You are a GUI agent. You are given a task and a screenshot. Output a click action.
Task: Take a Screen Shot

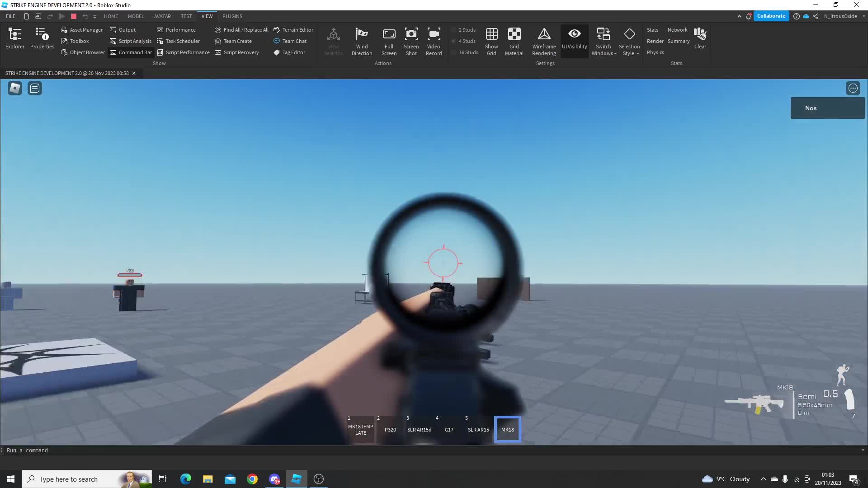[411, 41]
